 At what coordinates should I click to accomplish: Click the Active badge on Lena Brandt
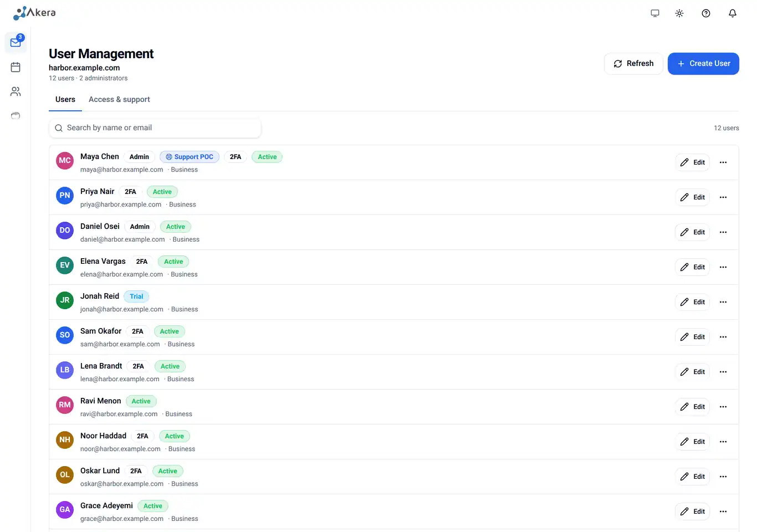[x=170, y=366]
